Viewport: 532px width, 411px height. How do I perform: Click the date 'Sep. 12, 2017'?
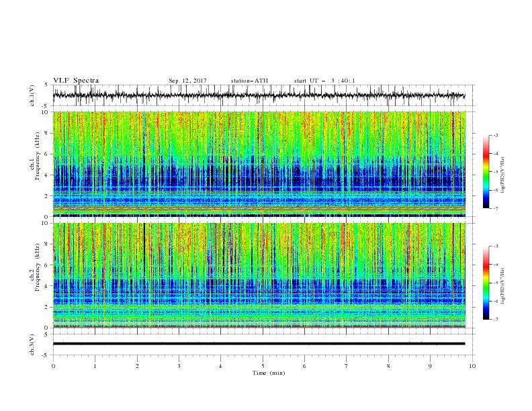tap(187, 81)
